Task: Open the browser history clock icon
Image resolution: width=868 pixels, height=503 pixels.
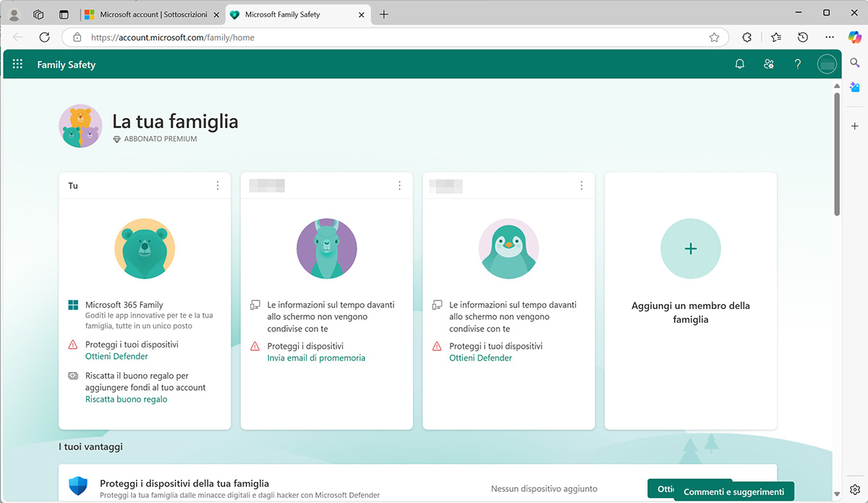Action: [x=802, y=38]
